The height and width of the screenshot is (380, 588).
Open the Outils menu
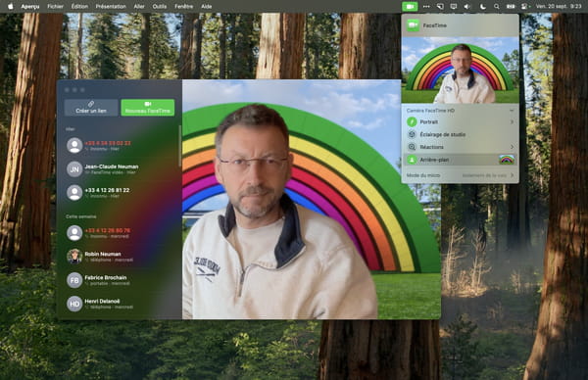tap(160, 7)
